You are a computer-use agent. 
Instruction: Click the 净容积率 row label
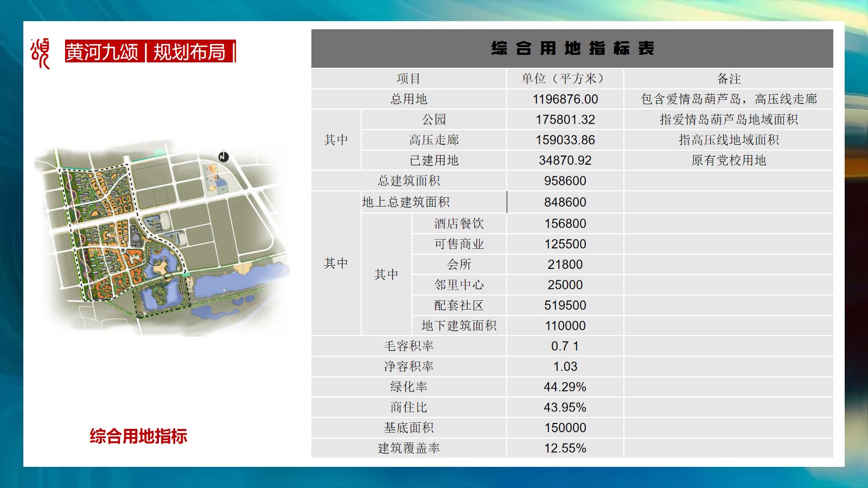pyautogui.click(x=409, y=367)
